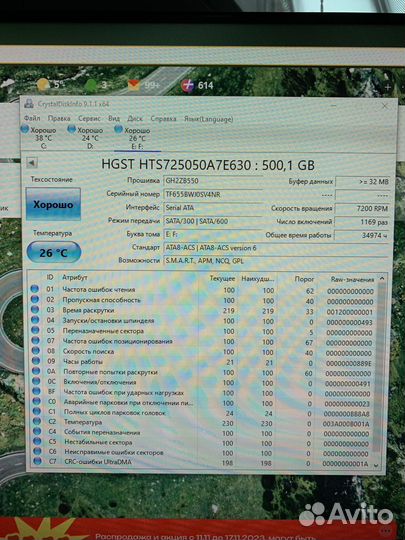Viewport: 405px width, 540px height.
Task: Click status icon of C0 Аварийные парковки row
Action: [x=37, y=401]
